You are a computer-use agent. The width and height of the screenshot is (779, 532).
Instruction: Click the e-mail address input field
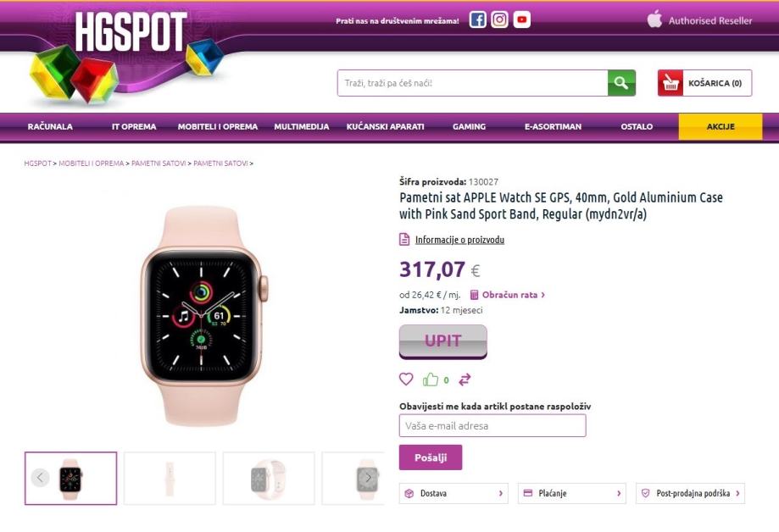492,426
